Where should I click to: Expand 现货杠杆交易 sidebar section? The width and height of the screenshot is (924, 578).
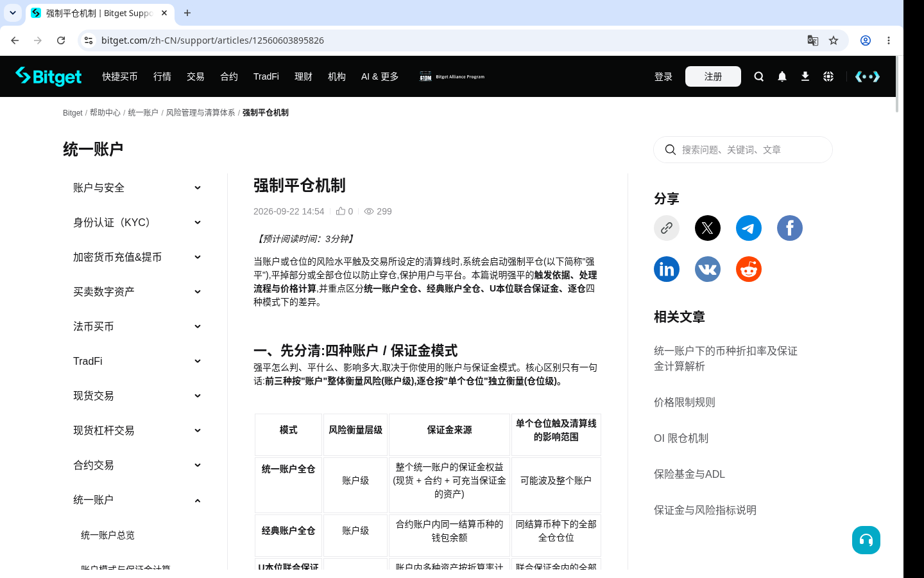click(137, 430)
